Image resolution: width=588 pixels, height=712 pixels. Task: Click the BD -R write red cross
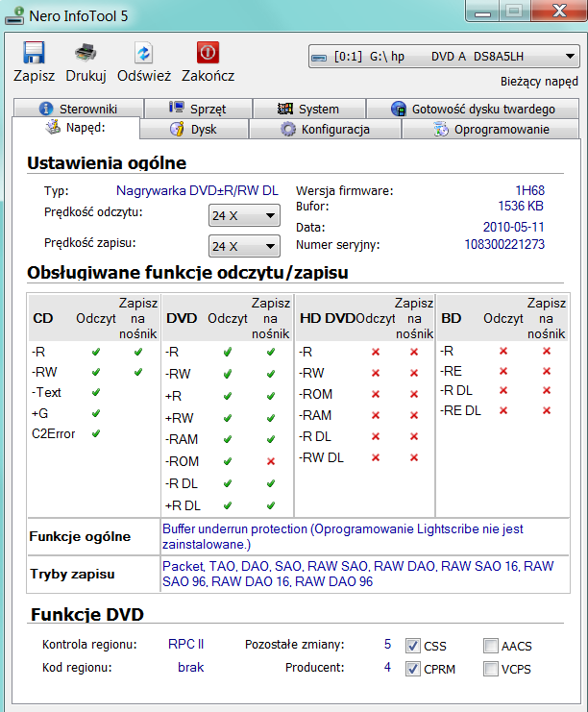coord(547,351)
